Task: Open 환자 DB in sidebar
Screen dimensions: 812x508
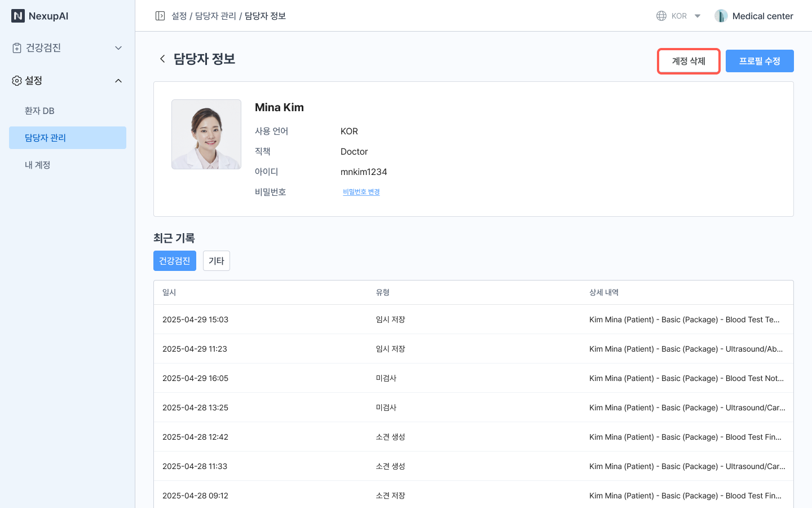Action: (39, 111)
